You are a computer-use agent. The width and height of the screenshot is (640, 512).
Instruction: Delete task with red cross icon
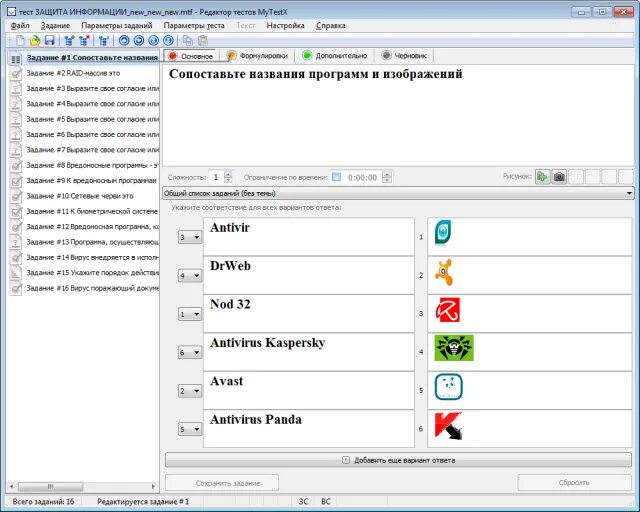click(84, 40)
